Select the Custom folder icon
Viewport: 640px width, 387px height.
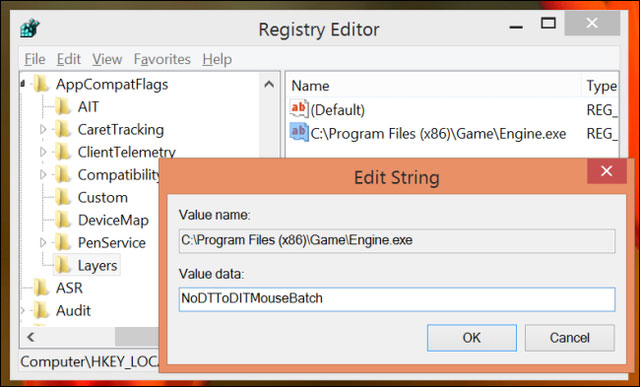63,198
